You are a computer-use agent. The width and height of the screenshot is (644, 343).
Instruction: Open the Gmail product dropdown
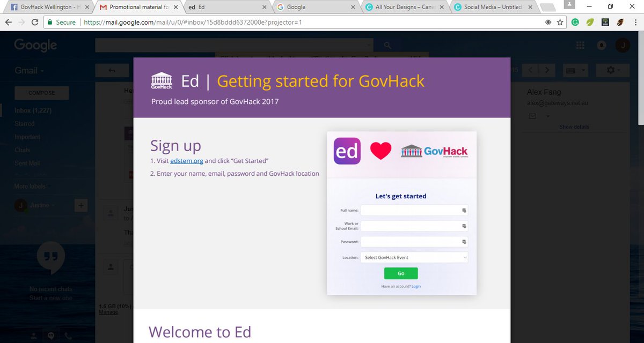(x=29, y=70)
